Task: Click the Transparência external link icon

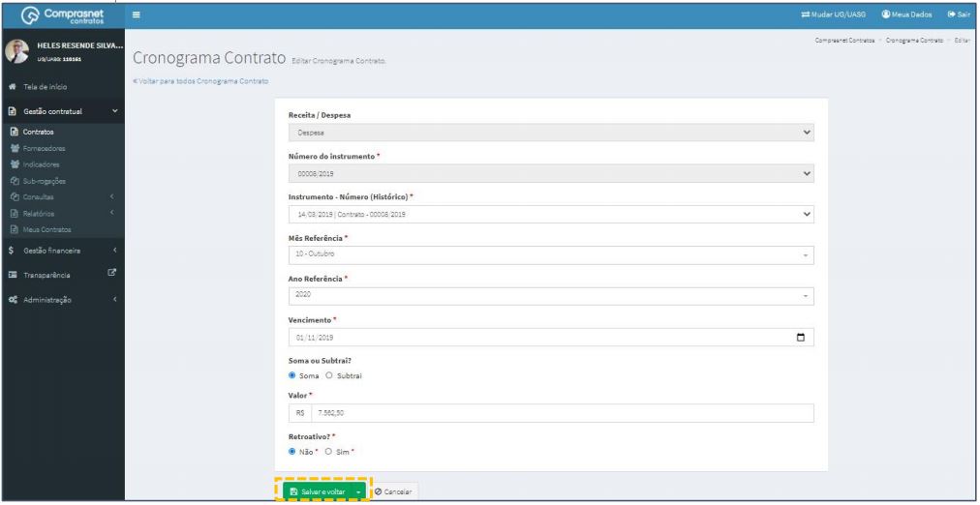Action: tap(112, 272)
